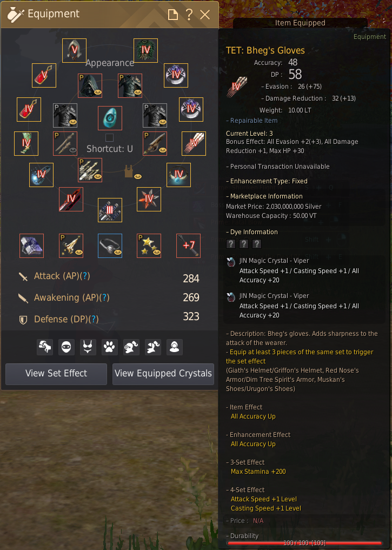This screenshot has height=550, width=392.
Task: Select the PEN V red earring slot
Action: click(44, 75)
